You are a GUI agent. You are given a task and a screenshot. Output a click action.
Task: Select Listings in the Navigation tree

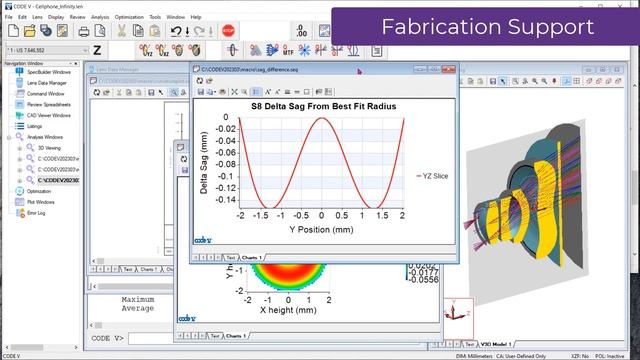tap(34, 127)
